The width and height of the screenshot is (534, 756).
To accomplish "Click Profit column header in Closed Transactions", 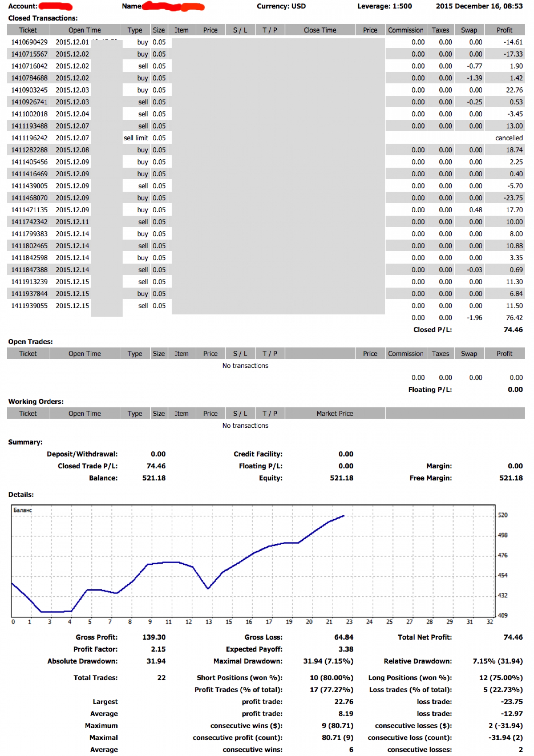I will 504,30.
